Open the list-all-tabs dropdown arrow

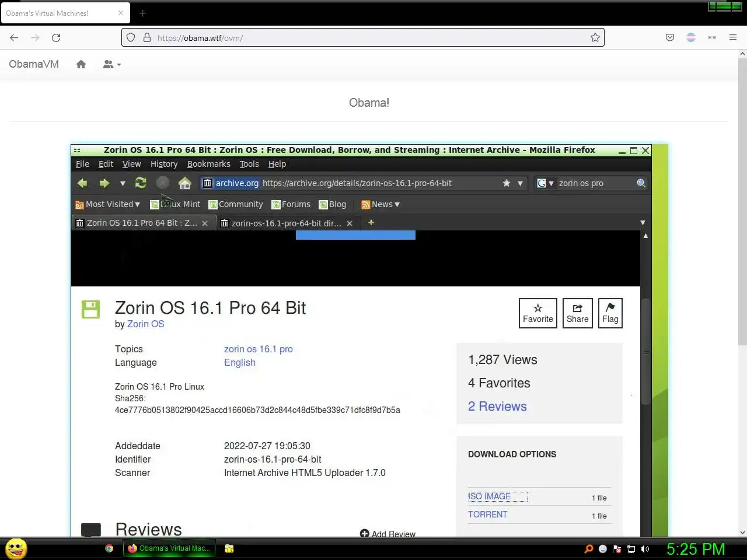tap(643, 223)
